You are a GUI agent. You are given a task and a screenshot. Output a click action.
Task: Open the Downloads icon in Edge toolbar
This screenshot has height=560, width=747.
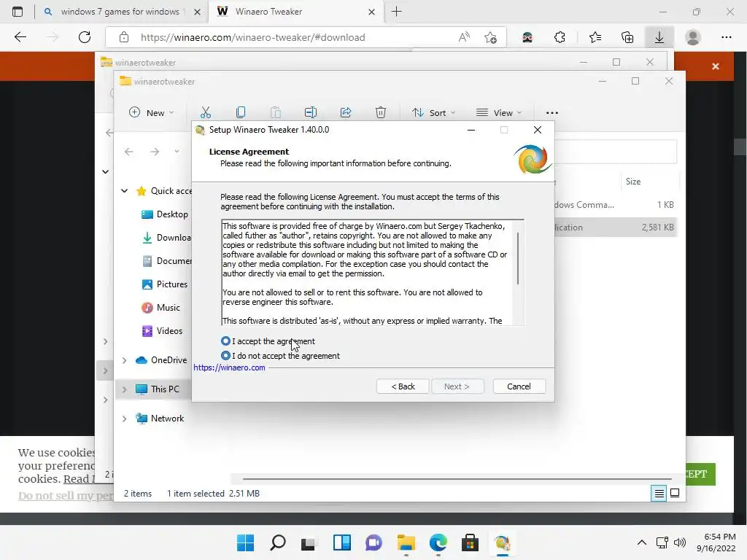(659, 37)
